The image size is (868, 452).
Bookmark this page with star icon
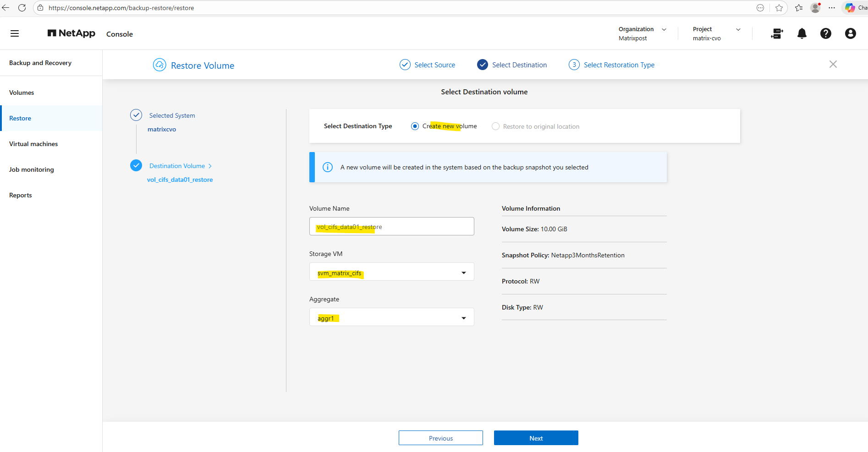click(779, 8)
